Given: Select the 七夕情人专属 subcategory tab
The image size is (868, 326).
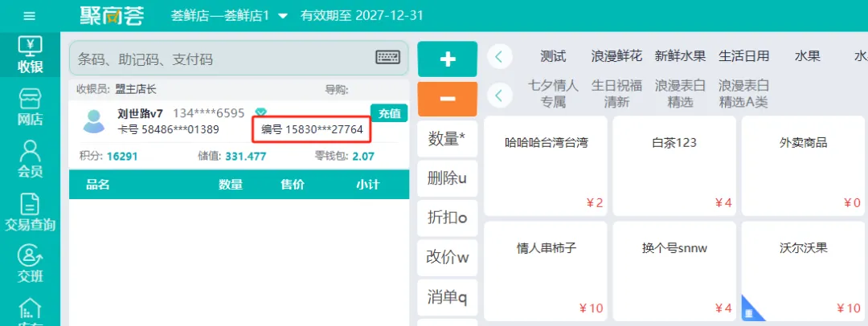Looking at the screenshot, I should tap(553, 94).
